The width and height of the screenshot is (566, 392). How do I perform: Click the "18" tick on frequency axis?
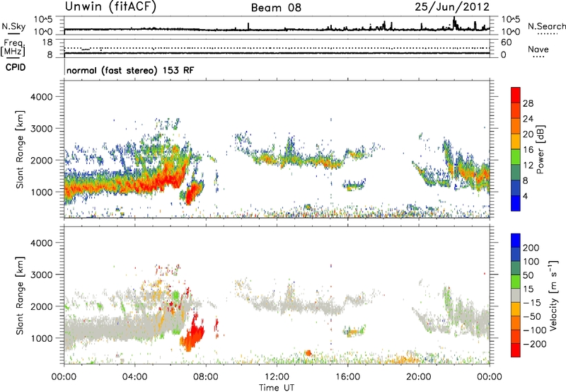pyautogui.click(x=47, y=42)
